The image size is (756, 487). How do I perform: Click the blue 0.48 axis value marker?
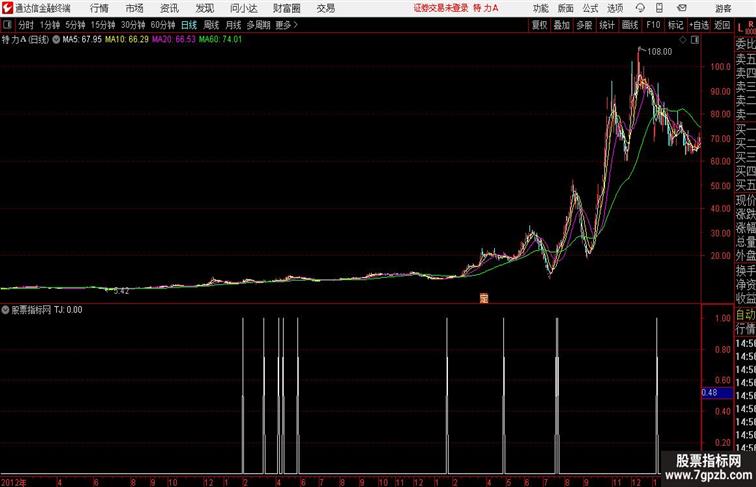click(717, 393)
